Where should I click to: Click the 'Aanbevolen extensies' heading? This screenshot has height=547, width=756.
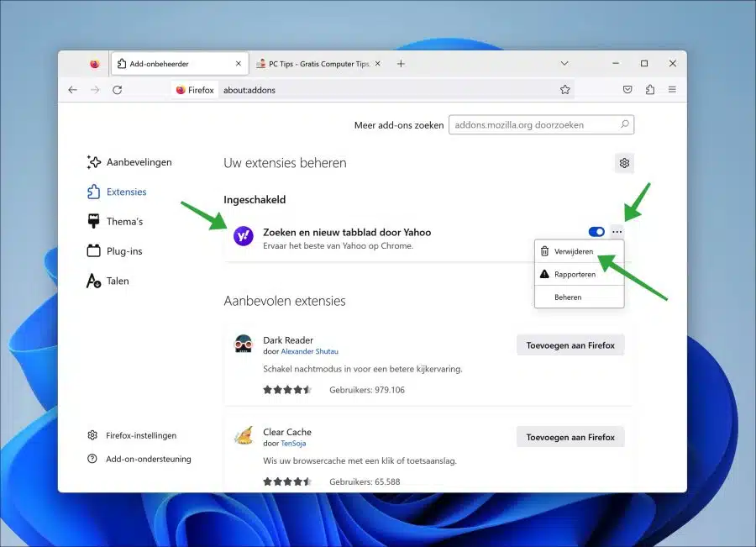click(285, 301)
